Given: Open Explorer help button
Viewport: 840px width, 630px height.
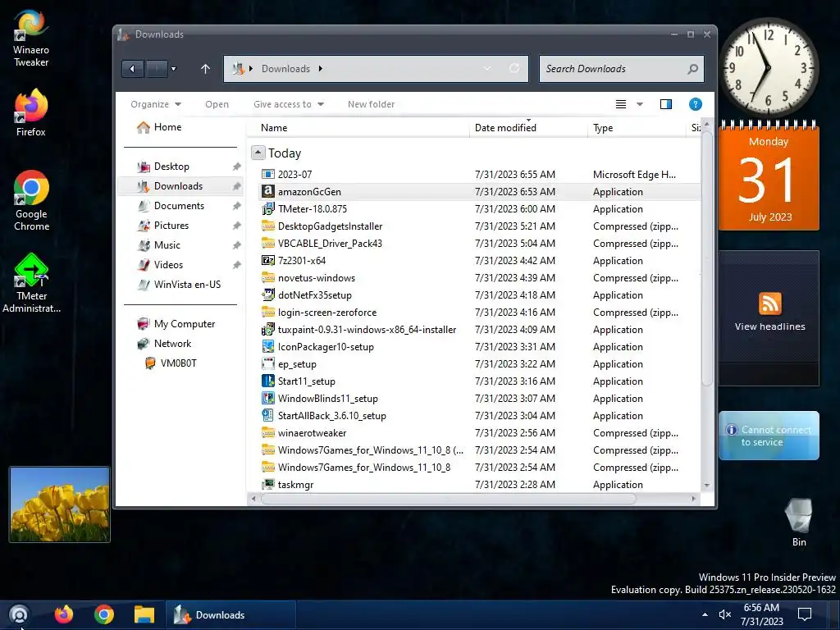Looking at the screenshot, I should [x=696, y=104].
